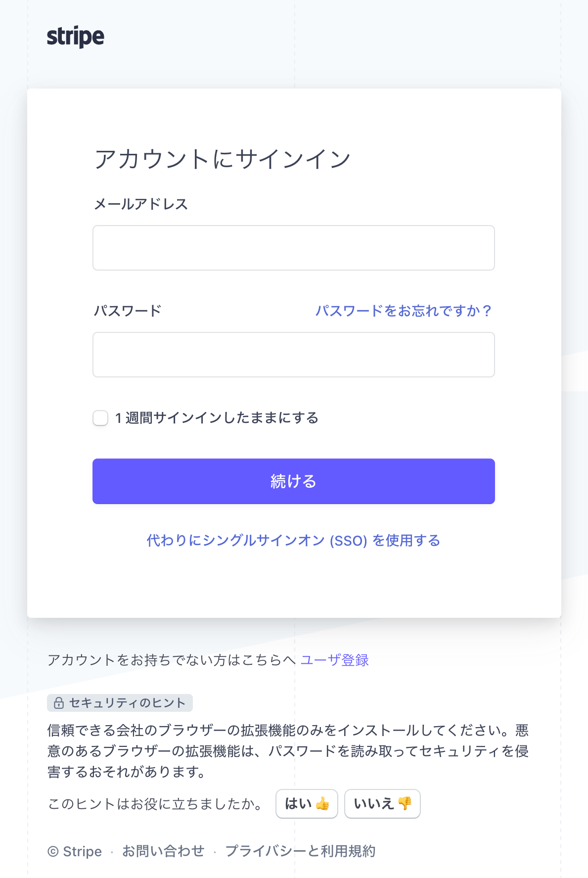Click the メールアドレス field label
This screenshot has width=588, height=878.
pyautogui.click(x=141, y=203)
